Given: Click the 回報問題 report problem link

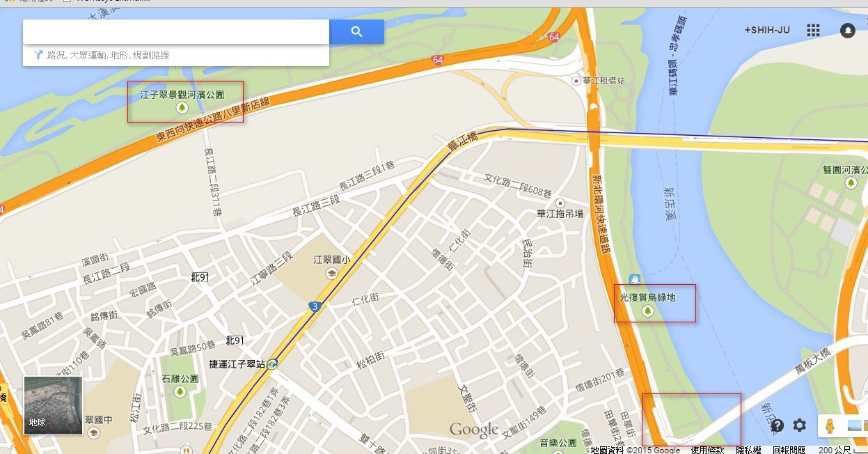Looking at the screenshot, I should [789, 450].
